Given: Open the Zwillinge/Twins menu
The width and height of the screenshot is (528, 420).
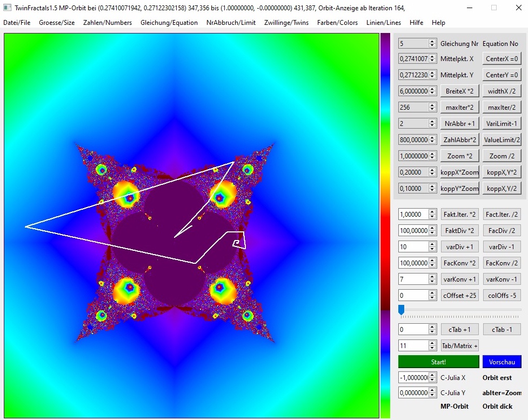Looking at the screenshot, I should pyautogui.click(x=286, y=23).
